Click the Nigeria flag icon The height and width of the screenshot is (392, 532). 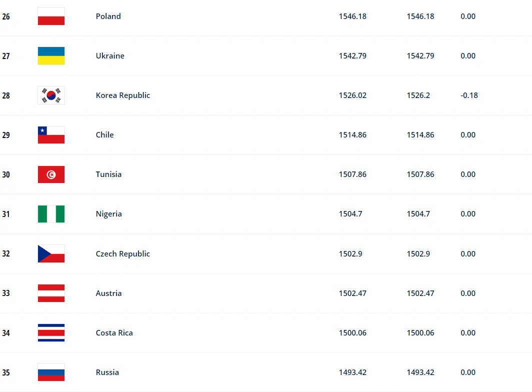coord(51,214)
